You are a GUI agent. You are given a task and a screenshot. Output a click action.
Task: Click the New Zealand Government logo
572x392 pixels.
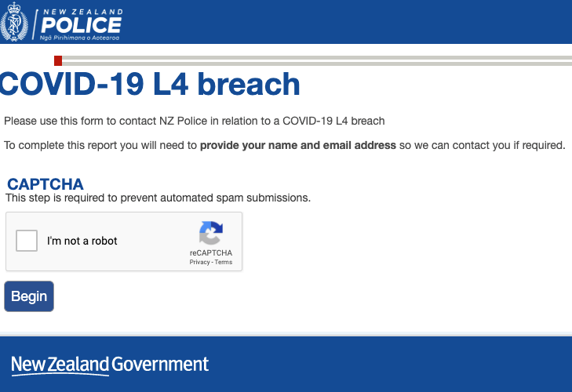click(x=110, y=365)
